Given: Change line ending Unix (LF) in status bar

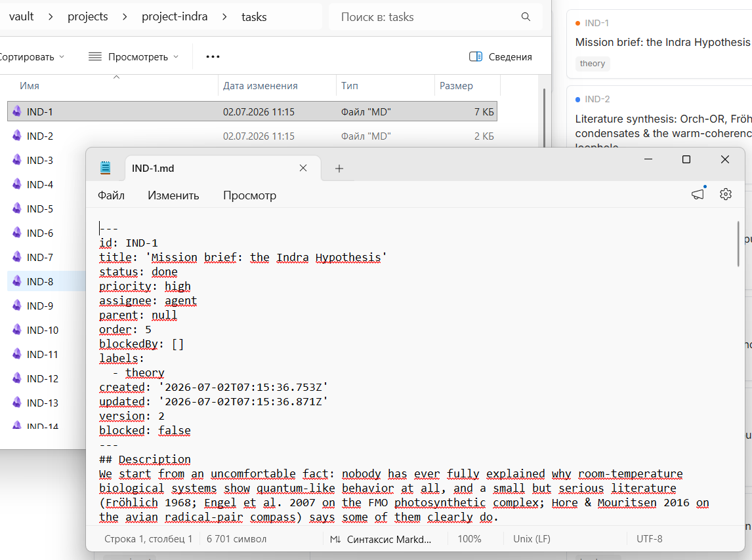Looking at the screenshot, I should pyautogui.click(x=532, y=539).
